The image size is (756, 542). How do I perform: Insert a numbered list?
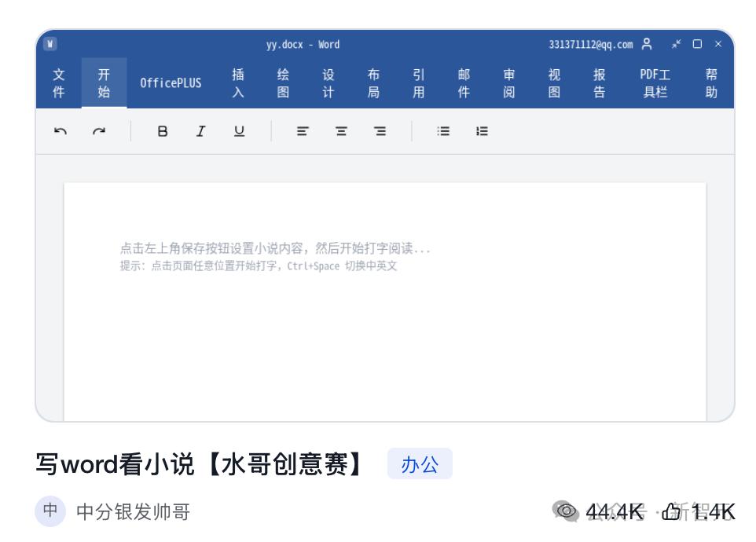pos(482,131)
